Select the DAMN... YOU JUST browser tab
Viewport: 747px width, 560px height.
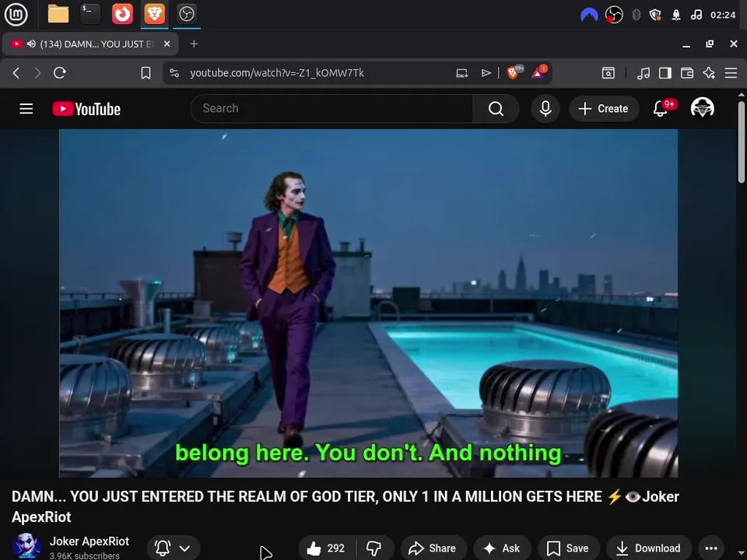click(x=90, y=44)
